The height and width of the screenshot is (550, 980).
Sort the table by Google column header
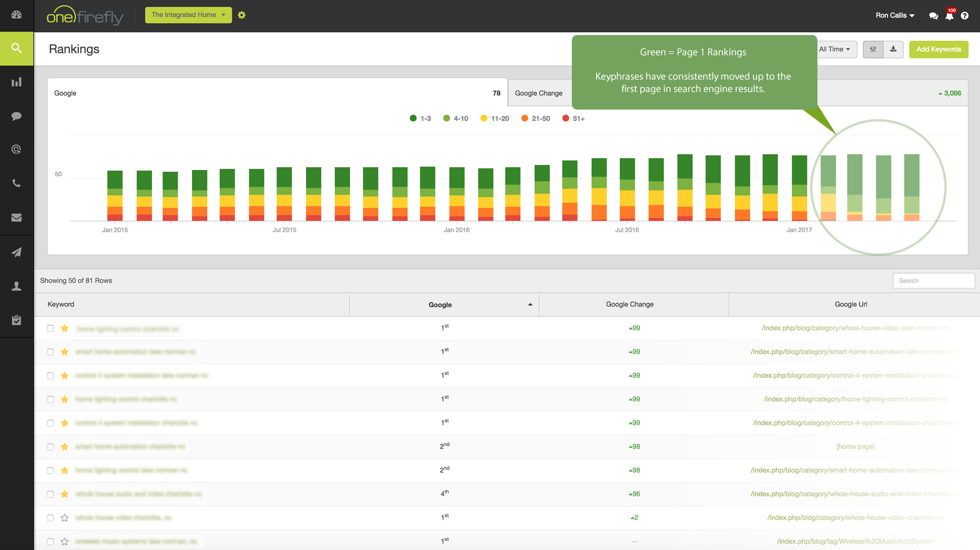(440, 305)
